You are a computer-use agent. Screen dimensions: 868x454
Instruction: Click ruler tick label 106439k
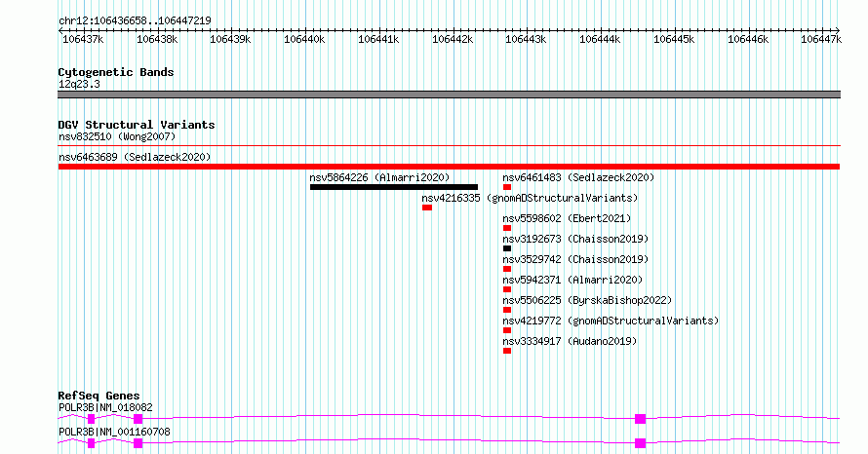pyautogui.click(x=230, y=39)
